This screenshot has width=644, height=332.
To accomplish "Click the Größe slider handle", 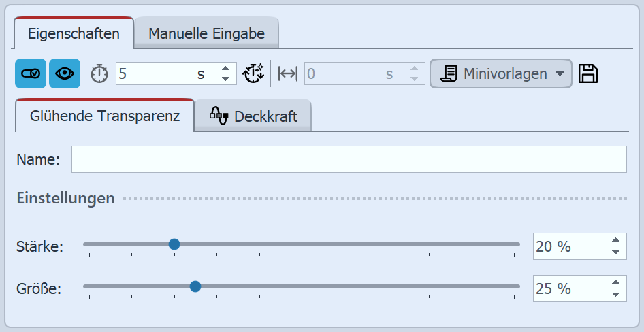I will (x=195, y=286).
